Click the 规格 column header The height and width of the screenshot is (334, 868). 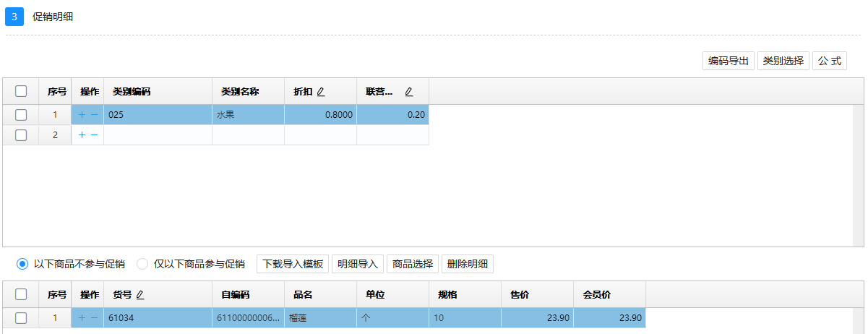click(465, 294)
